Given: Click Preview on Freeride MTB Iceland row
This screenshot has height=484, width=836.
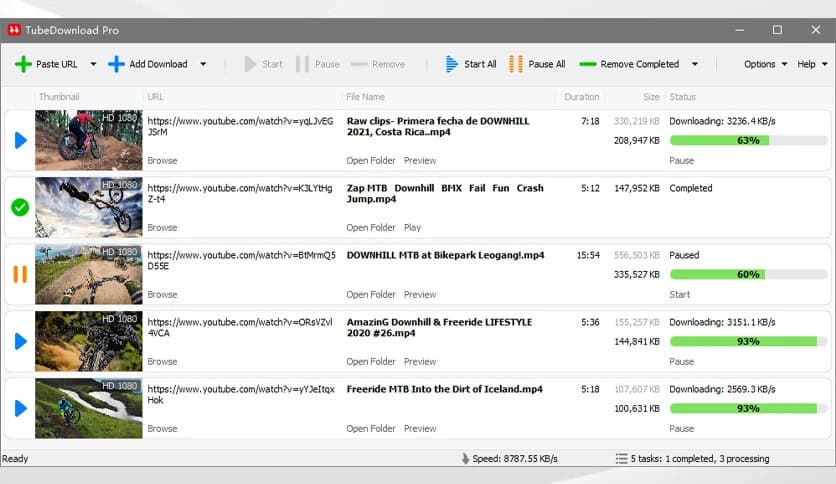Looking at the screenshot, I should 420,429.
